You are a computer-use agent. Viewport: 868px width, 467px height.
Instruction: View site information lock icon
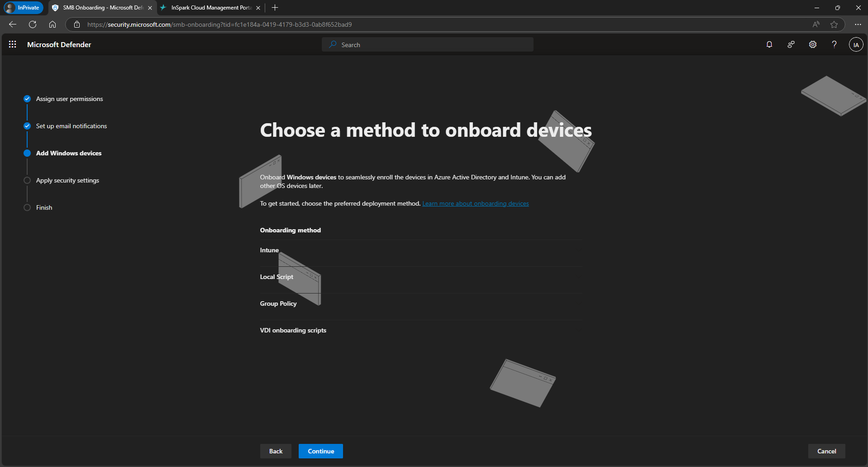pyautogui.click(x=77, y=24)
